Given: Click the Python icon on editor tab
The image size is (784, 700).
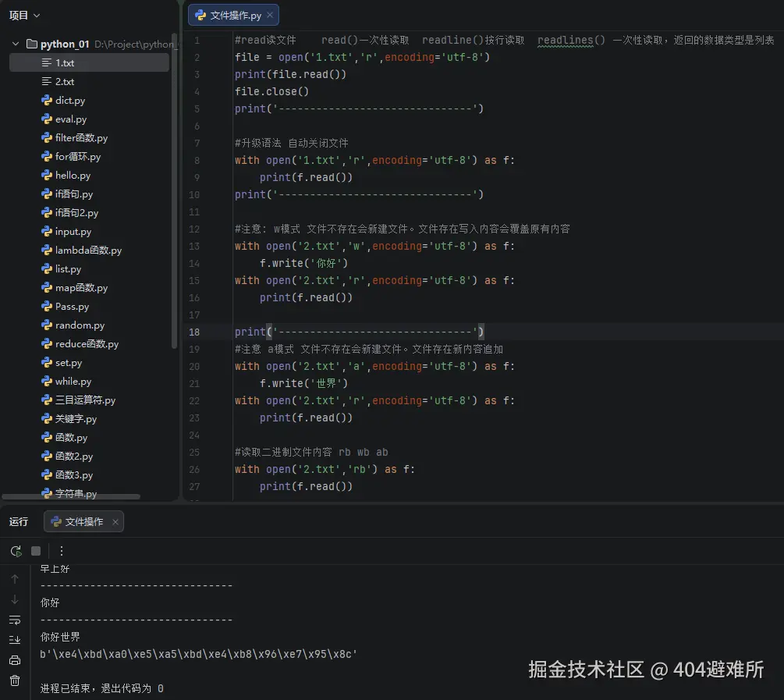Looking at the screenshot, I should [x=200, y=15].
